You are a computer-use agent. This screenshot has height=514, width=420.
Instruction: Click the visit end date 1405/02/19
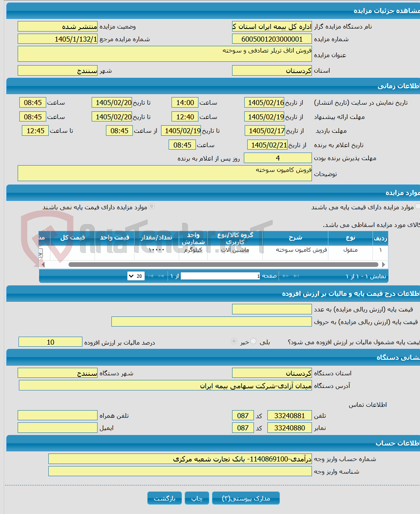[x=181, y=131]
